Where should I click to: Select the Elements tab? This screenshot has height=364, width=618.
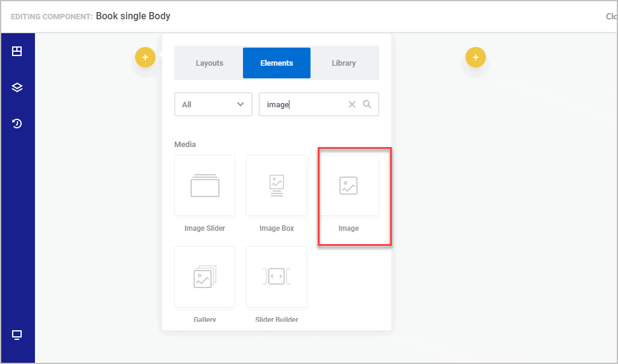coord(276,63)
